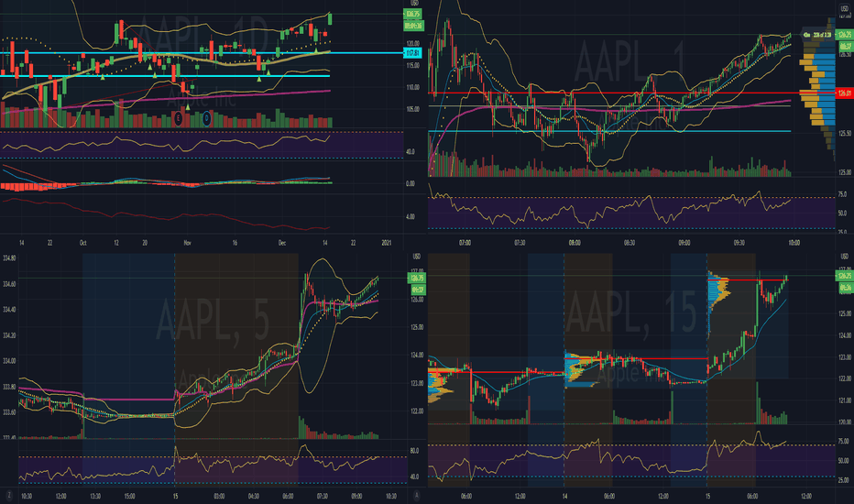The height and width of the screenshot is (504, 854).
Task: Select the red 126.01 price label on 1-minute chart
Action: tap(844, 93)
